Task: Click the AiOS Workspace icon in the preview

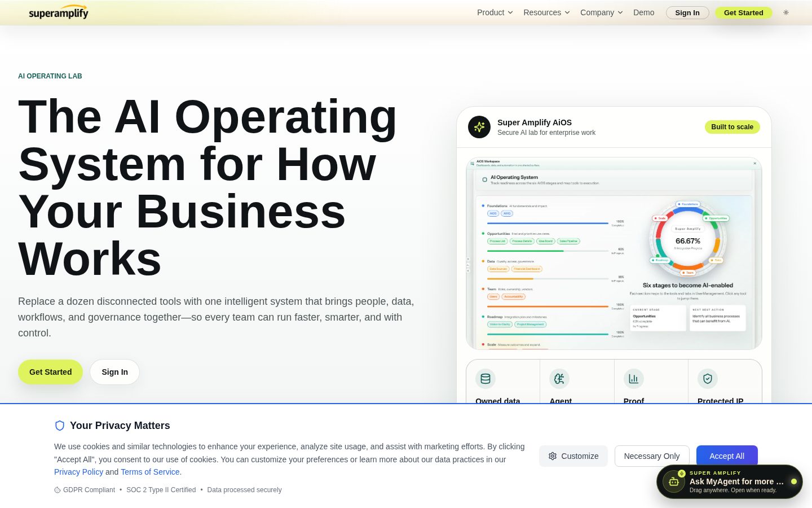Action: [x=473, y=163]
